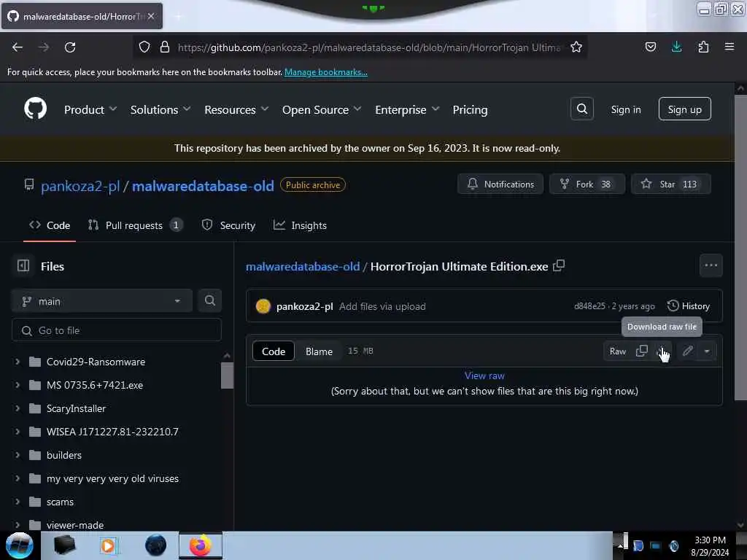
Task: Open Firefox in the taskbar
Action: click(x=201, y=545)
